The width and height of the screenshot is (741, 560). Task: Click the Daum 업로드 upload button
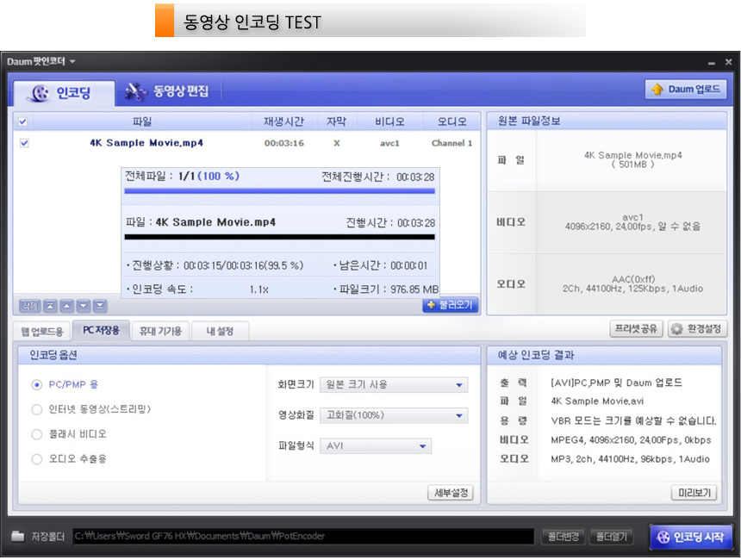pyautogui.click(x=686, y=90)
